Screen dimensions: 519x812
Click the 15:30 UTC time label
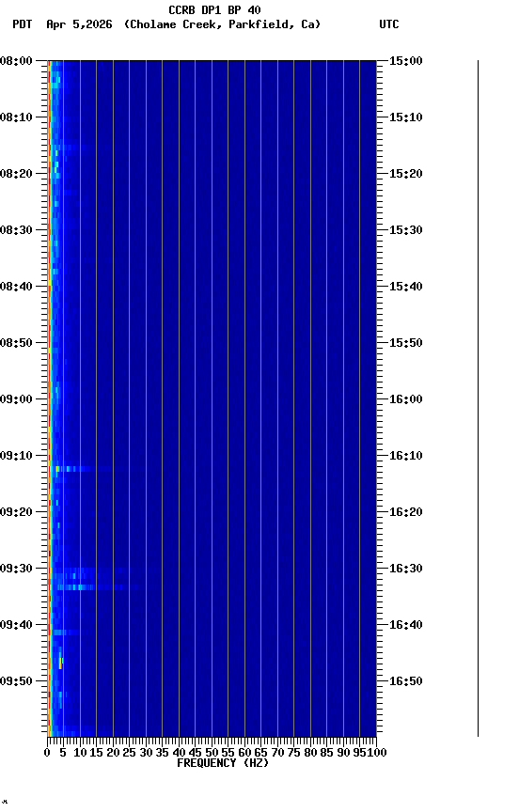point(406,230)
